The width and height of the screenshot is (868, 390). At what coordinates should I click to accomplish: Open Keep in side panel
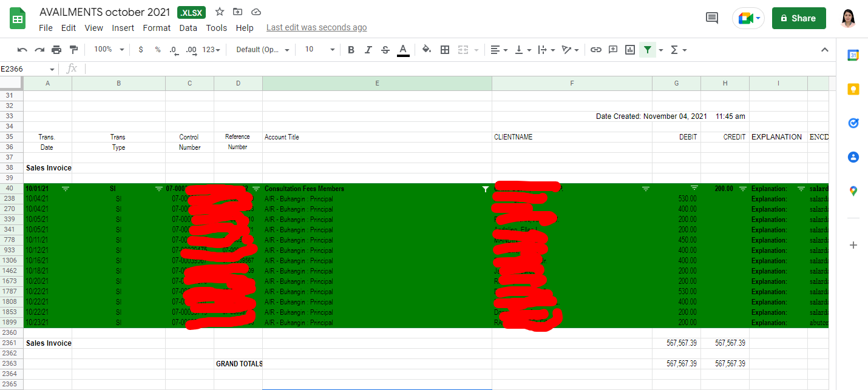(x=853, y=89)
